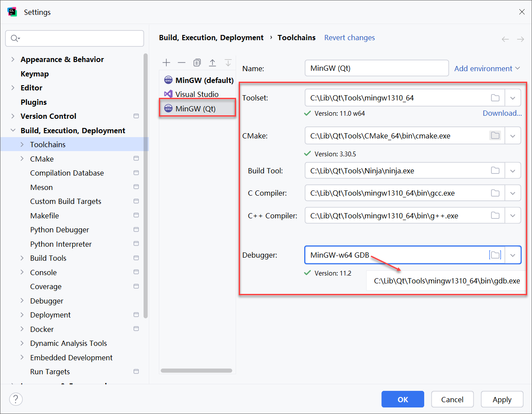This screenshot has width=532, height=414.
Task: Click project-level icon next to Coverage
Action: pyautogui.click(x=136, y=286)
